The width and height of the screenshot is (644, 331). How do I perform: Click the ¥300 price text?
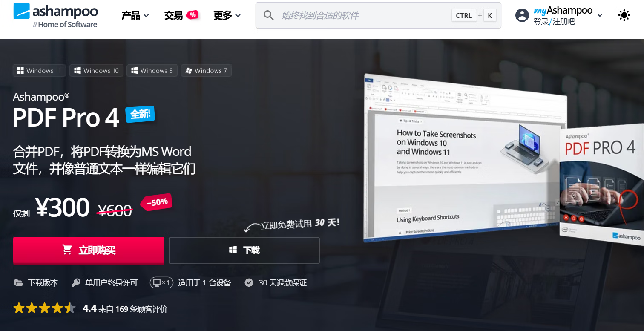(63, 207)
